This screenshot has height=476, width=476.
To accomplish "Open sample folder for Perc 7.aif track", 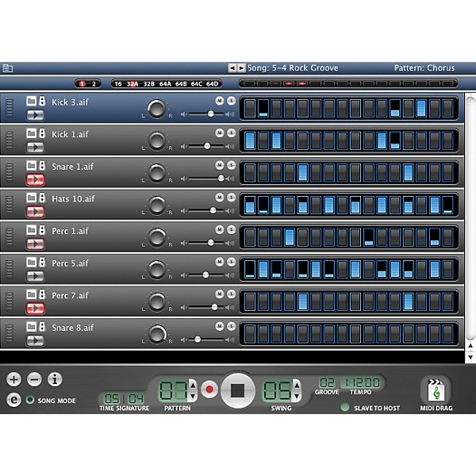I will click(x=31, y=294).
